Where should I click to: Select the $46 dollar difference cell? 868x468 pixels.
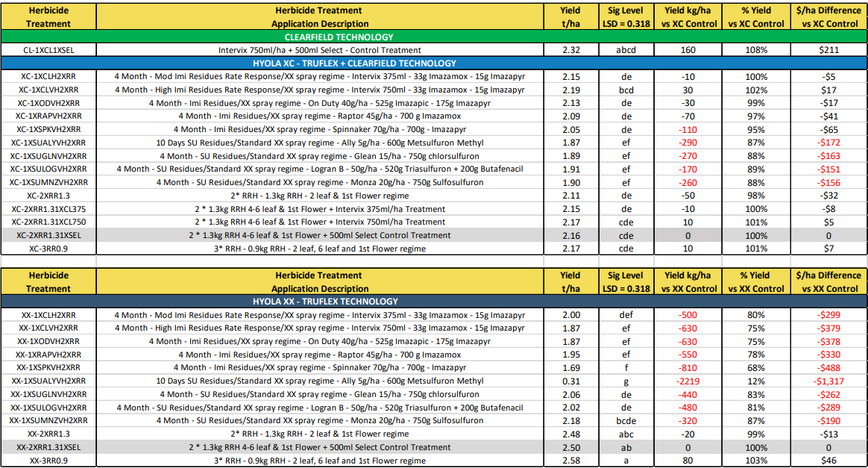[828, 461]
